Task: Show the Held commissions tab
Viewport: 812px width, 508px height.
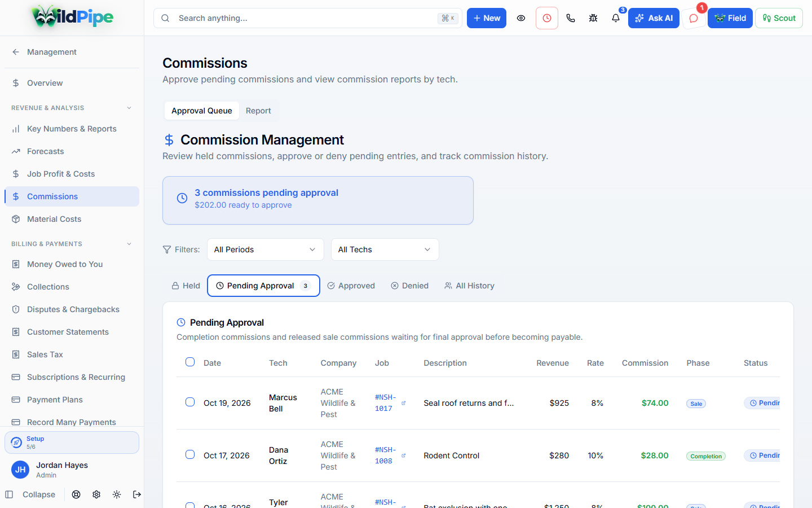Action: point(186,286)
